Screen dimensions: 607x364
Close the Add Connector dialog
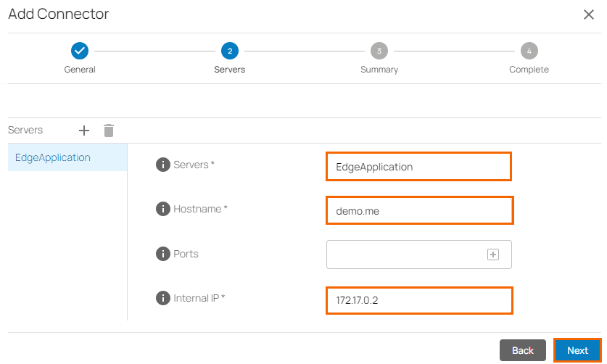click(589, 15)
